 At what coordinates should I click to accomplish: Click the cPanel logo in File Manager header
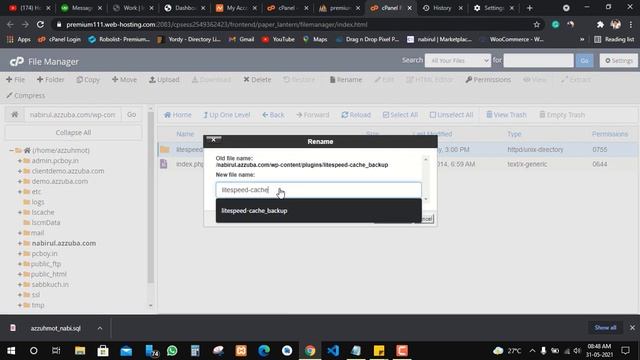tap(17, 62)
